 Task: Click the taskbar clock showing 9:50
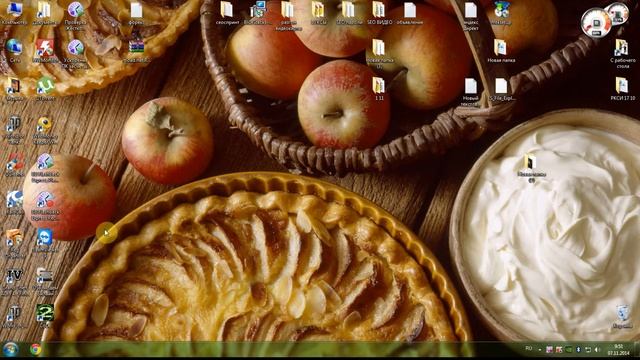pyautogui.click(x=618, y=350)
